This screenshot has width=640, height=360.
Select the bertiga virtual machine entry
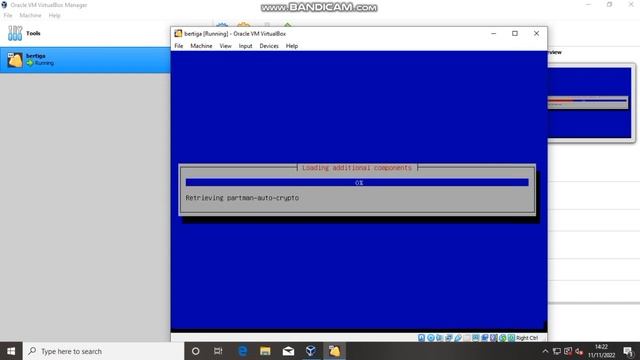click(x=85, y=60)
